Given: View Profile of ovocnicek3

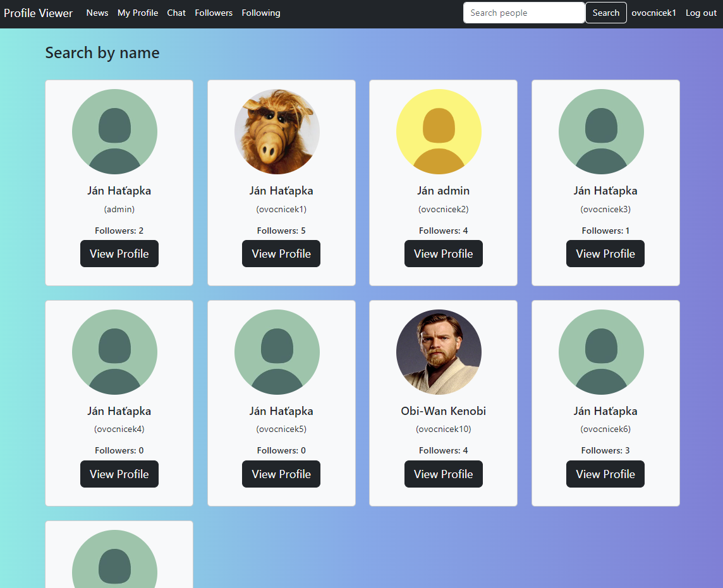Looking at the screenshot, I should coord(605,253).
